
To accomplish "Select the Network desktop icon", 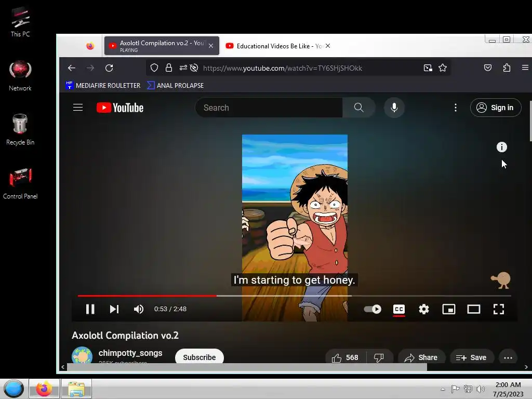I will tap(20, 76).
